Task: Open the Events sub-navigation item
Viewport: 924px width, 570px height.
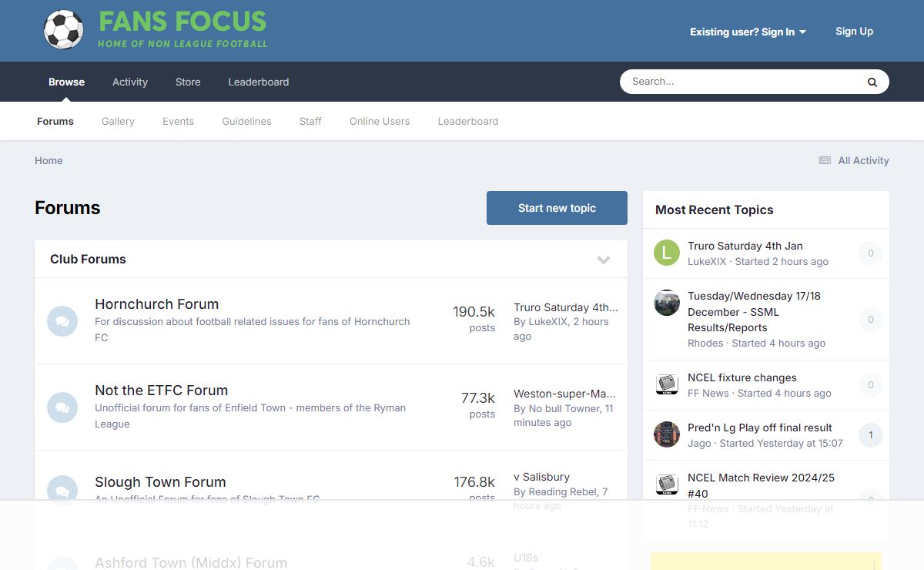Action: [178, 121]
